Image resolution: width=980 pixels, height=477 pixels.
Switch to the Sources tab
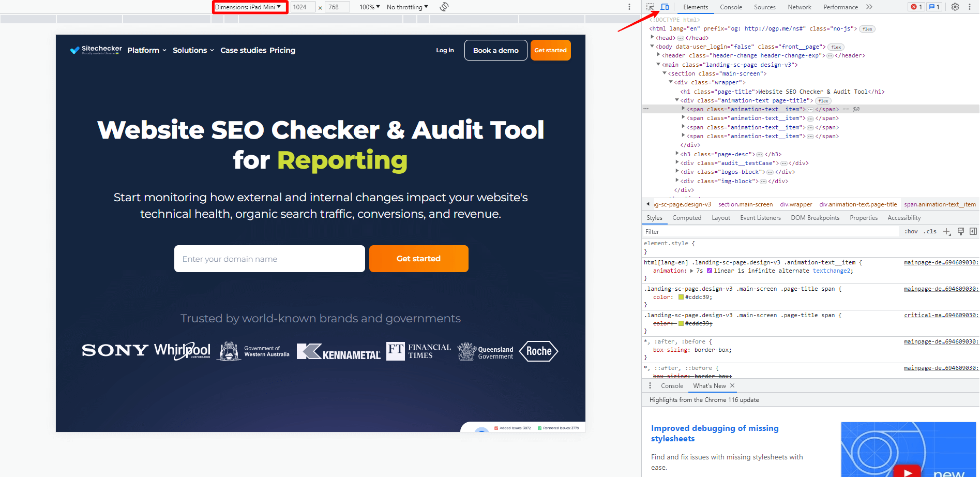pos(764,7)
